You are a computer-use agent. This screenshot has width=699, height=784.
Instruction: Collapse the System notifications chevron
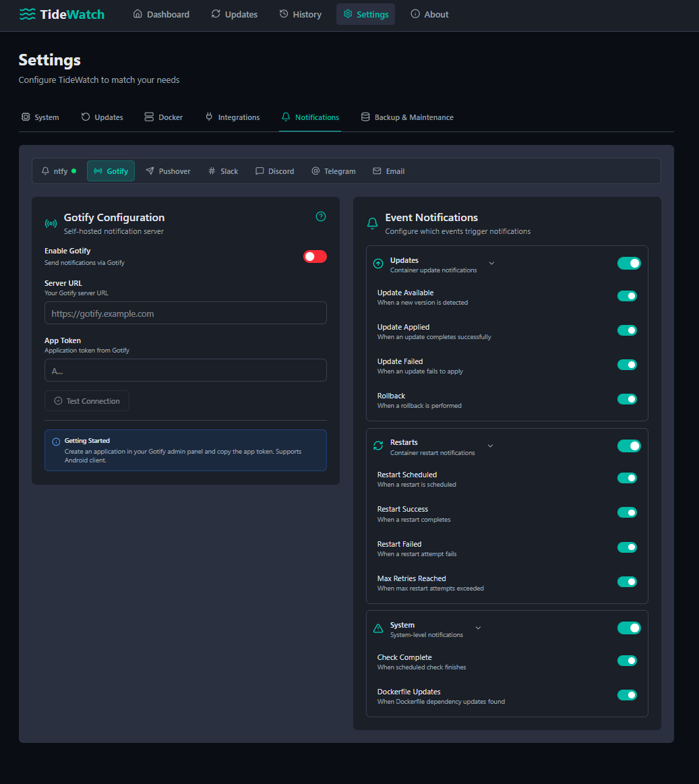coord(479,628)
